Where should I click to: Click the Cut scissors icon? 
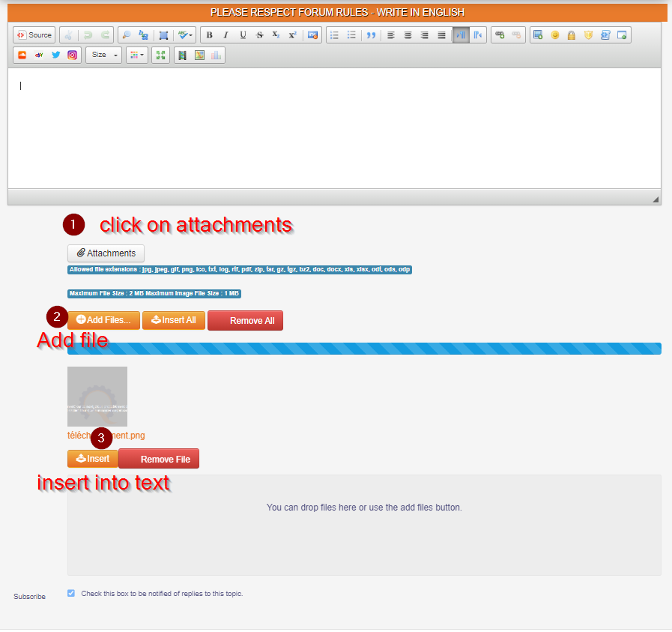tap(69, 35)
